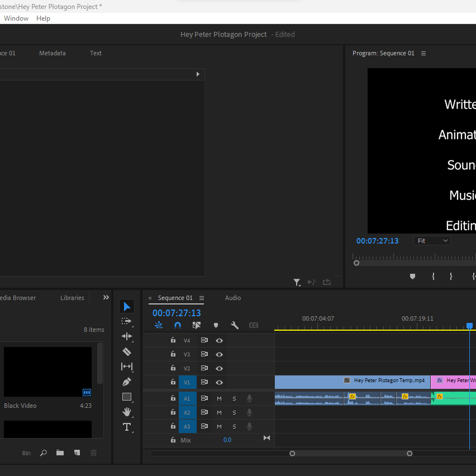
Task: Open timeline display settings wrench
Action: click(x=235, y=325)
